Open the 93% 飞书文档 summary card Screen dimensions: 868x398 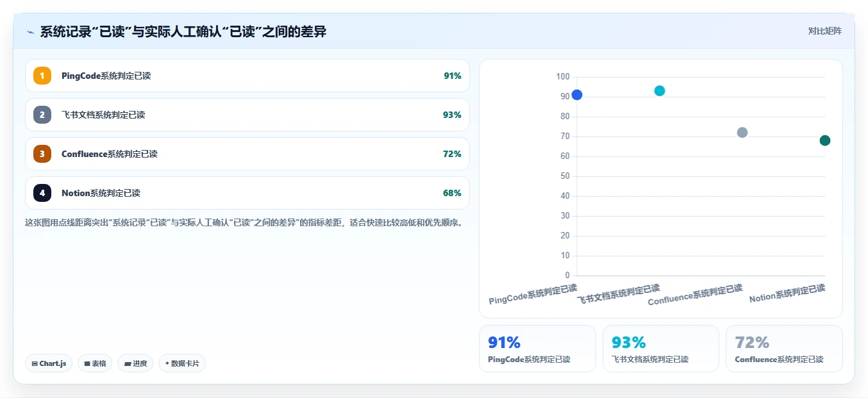click(x=661, y=349)
